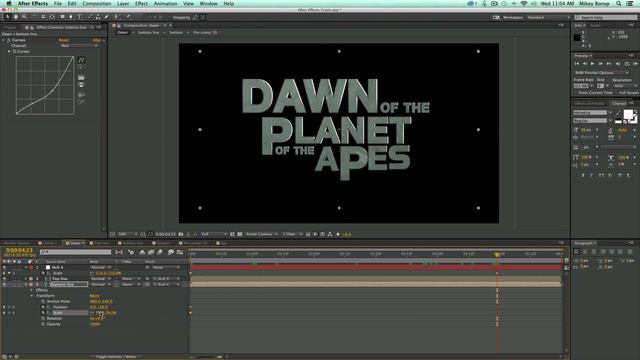This screenshot has height=360, width=640.
Task: Open the Graph Editor icon in timeline
Action: tap(180, 252)
